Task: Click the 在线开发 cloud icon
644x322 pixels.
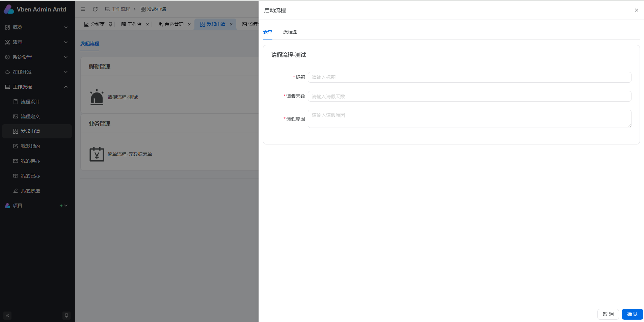Action: tap(7, 72)
